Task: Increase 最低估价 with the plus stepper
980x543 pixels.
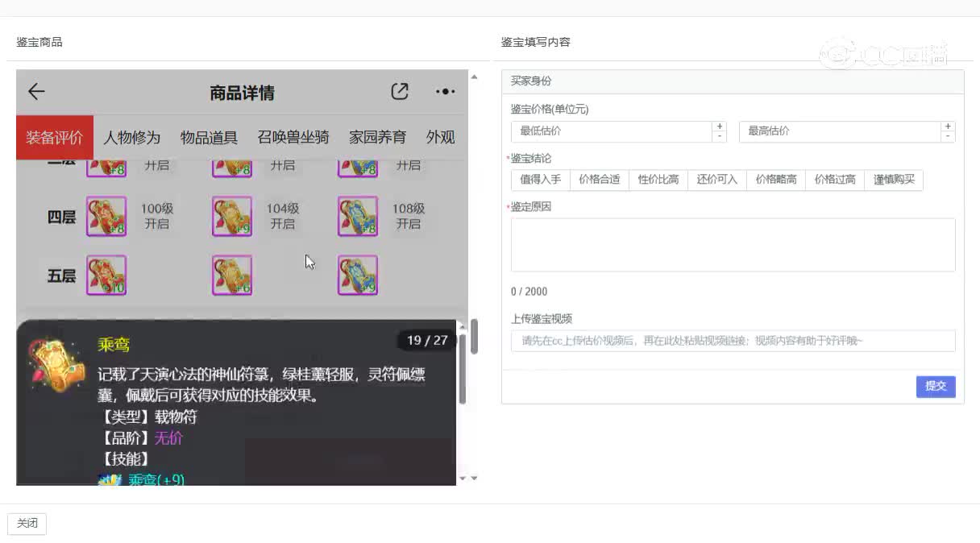Action: point(719,126)
